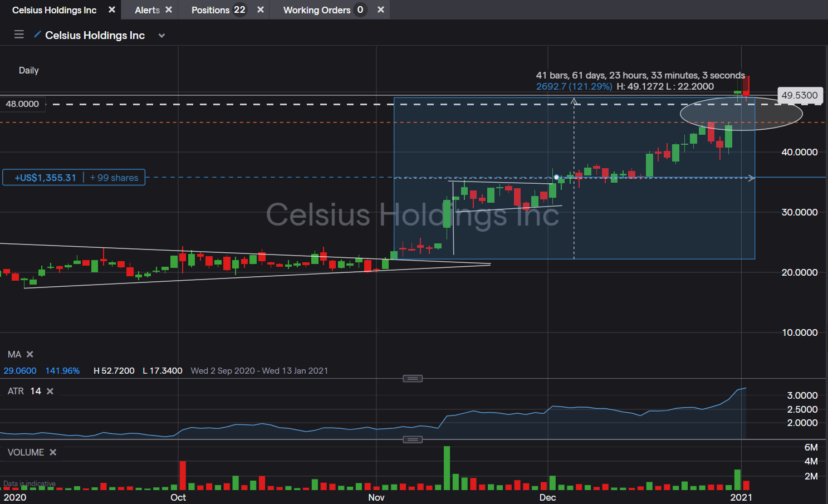
Task: Click the 6M volume axis label
Action: pyautogui.click(x=811, y=447)
